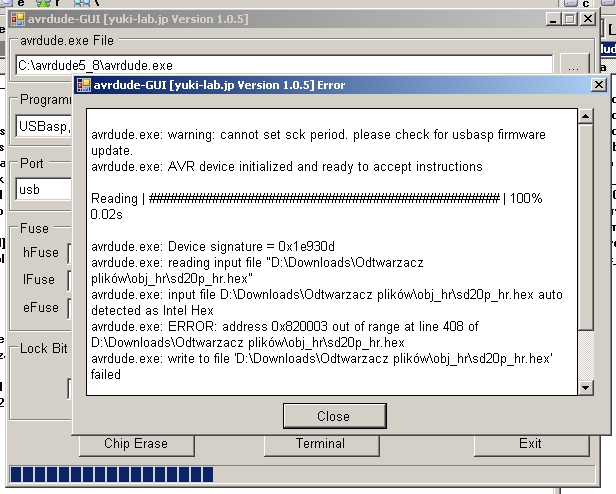Close the main avrdude-GUI window
The width and height of the screenshot is (616, 494).
point(588,19)
